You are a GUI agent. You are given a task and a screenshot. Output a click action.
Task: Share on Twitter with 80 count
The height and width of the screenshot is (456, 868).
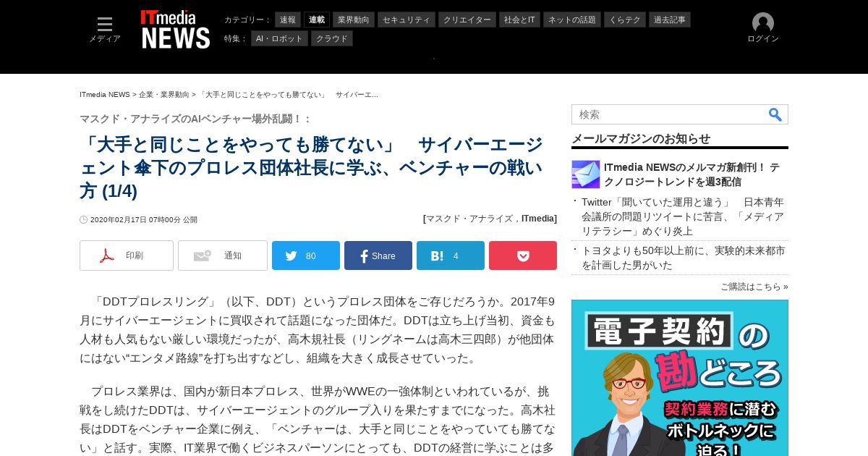pos(306,256)
